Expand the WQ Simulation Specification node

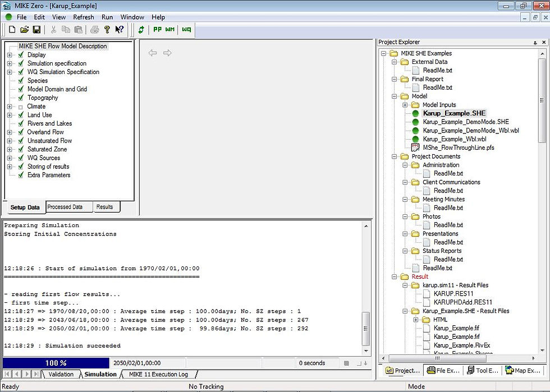pos(10,72)
